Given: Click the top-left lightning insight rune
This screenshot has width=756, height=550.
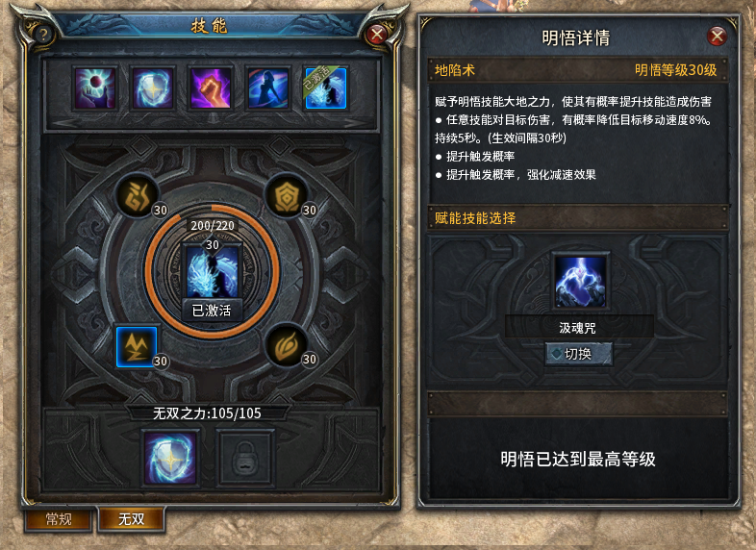Looking at the screenshot, I should (x=138, y=196).
